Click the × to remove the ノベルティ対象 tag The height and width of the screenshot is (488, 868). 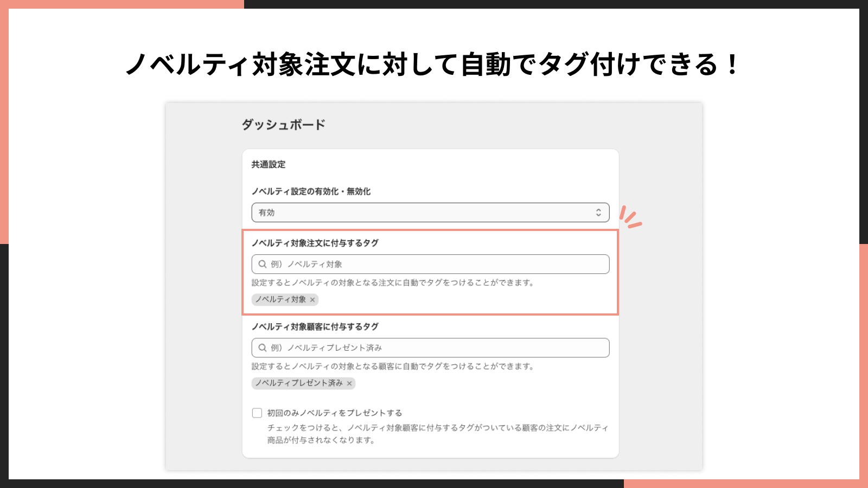point(312,299)
